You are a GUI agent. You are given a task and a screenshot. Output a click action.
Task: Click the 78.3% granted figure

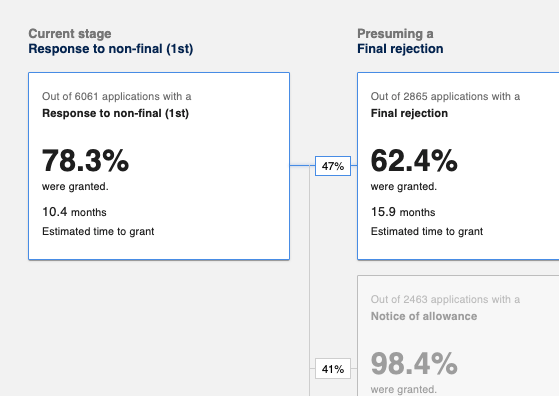[85, 161]
